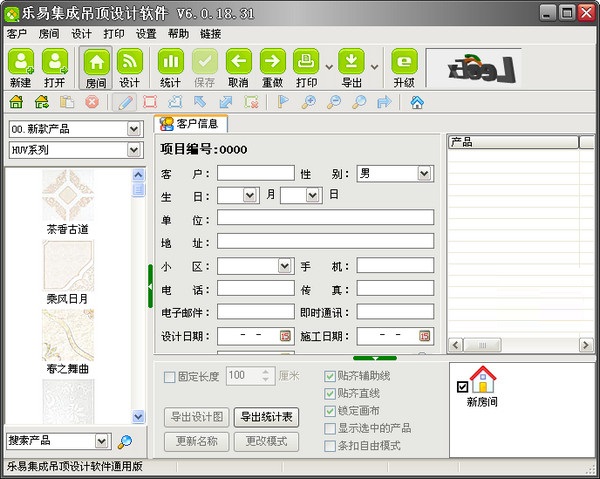This screenshot has height=479, width=600.
Task: Open the 00.新款产品 category dropdown
Action: pyautogui.click(x=134, y=129)
